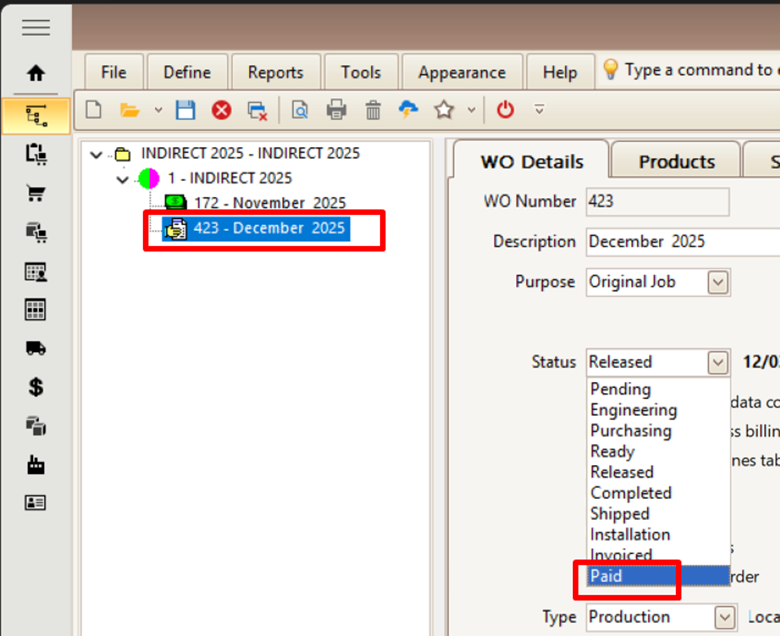Click the factory icon in sidebar
This screenshot has width=780, height=636.
tap(36, 465)
